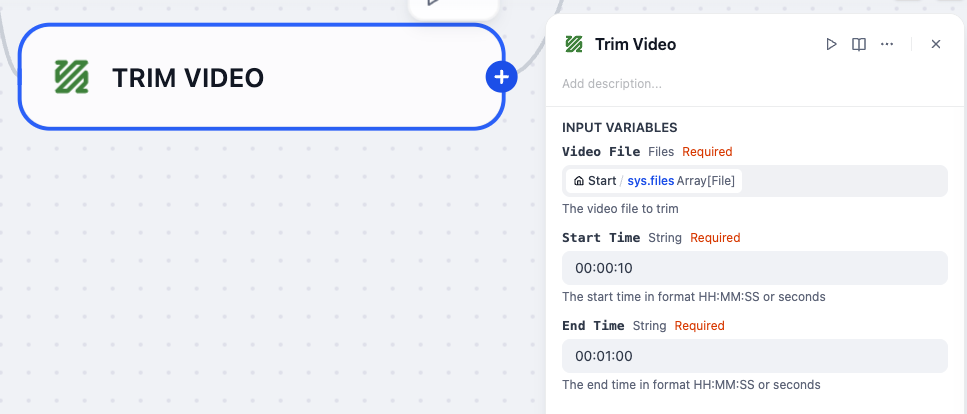967x414 pixels.
Task: Focus the Start Time field showing 00:00:10
Action: point(755,268)
